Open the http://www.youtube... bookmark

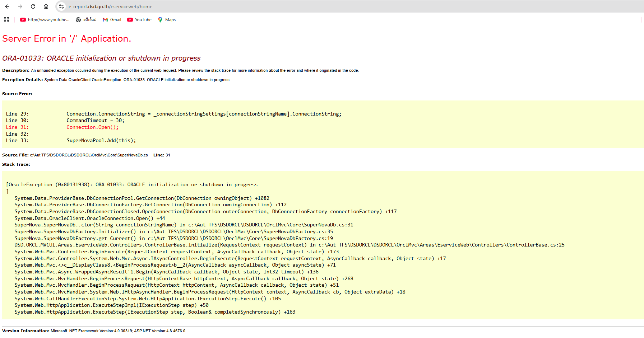click(x=45, y=20)
